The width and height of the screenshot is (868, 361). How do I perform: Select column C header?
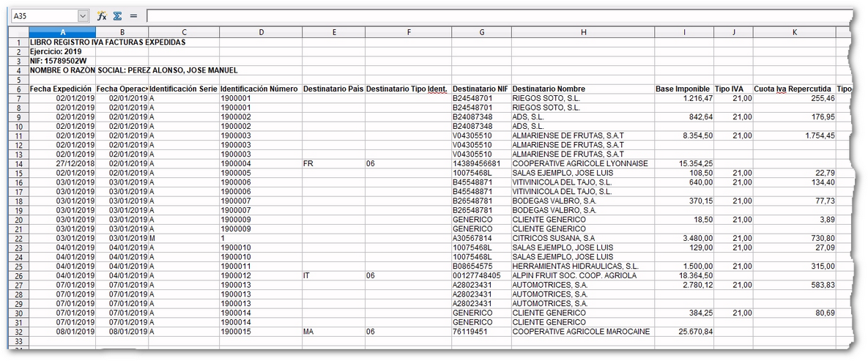pos(184,33)
